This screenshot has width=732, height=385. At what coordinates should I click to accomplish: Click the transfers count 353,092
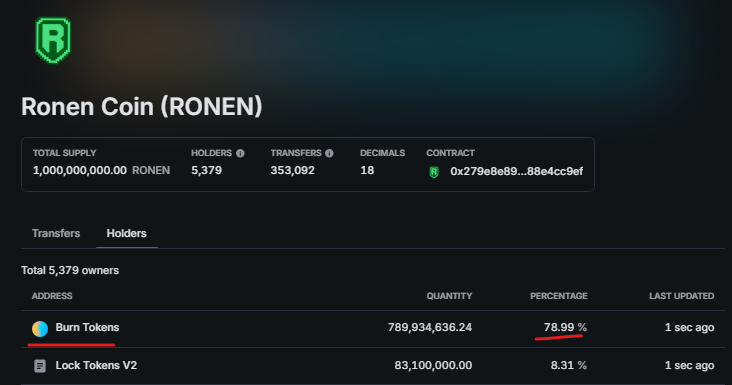[293, 170]
